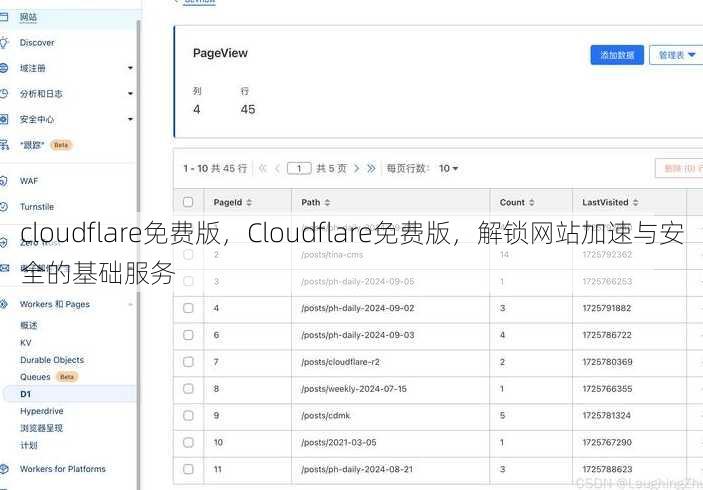Open the 浏览器呈现 submenu item
Screen dimensions: 703x490
41,428
